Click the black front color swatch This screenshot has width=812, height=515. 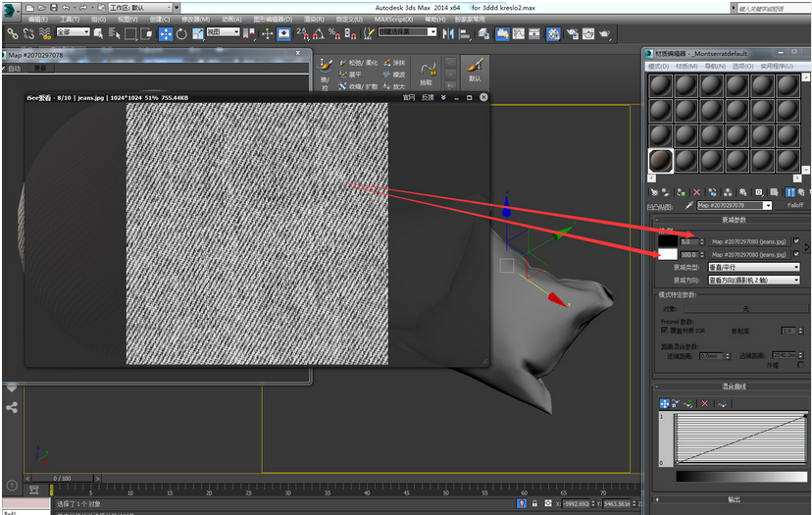668,241
